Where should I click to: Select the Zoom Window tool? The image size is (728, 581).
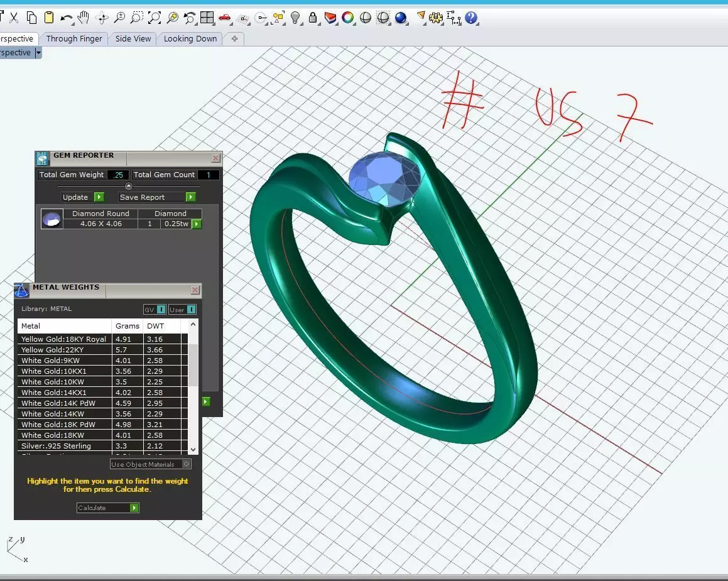(136, 18)
